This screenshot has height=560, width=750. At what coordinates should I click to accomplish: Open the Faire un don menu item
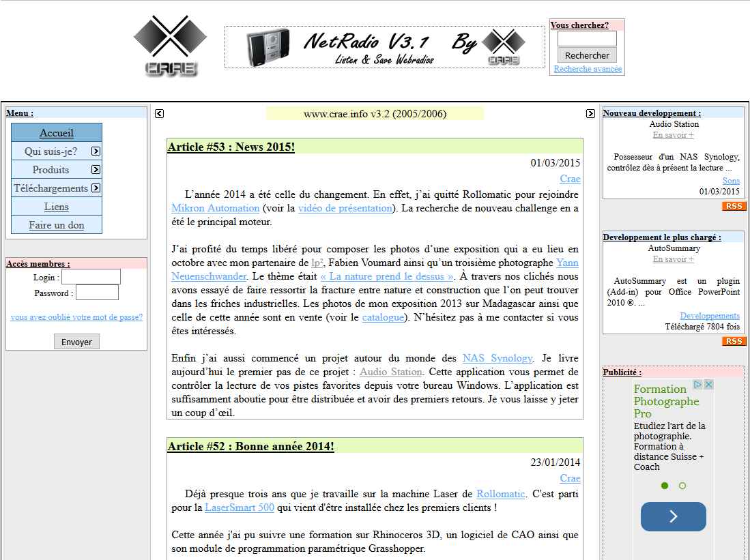[x=57, y=225]
